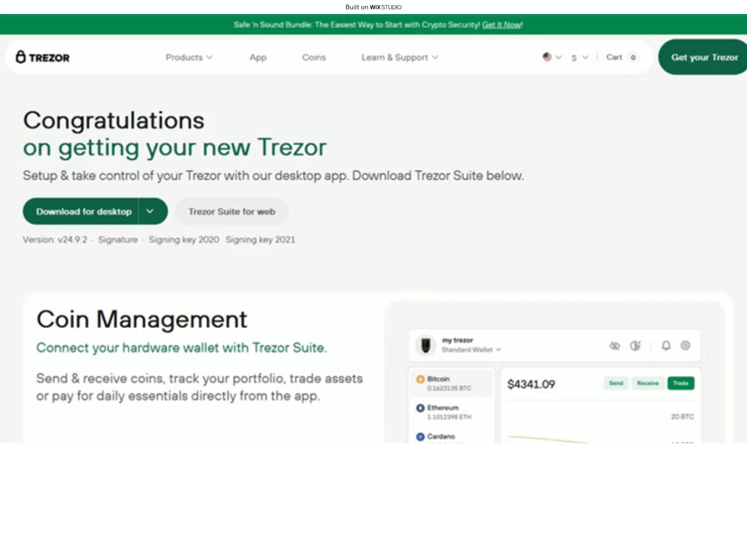This screenshot has width=747, height=560.
Task: Click the Ethereum coin icon
Action: tap(420, 408)
